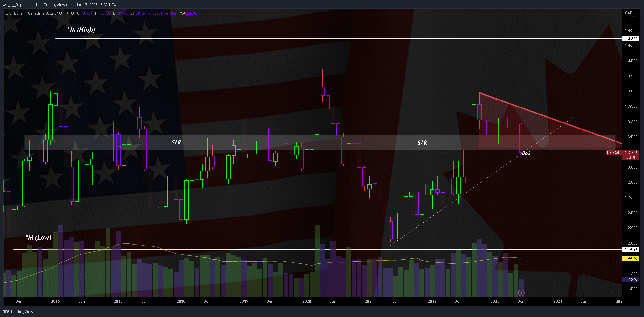Click the 1.30000 tick on the price axis
This screenshot has height=317, width=644.
[x=631, y=167]
